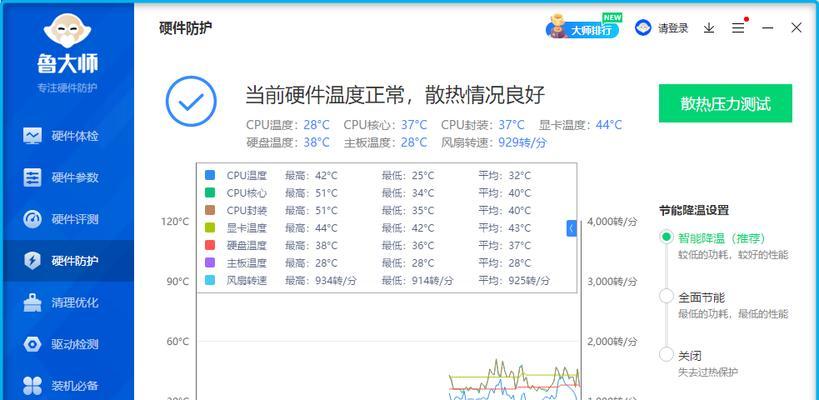
Task: Click the blue checkmark status circle
Action: tap(191, 101)
